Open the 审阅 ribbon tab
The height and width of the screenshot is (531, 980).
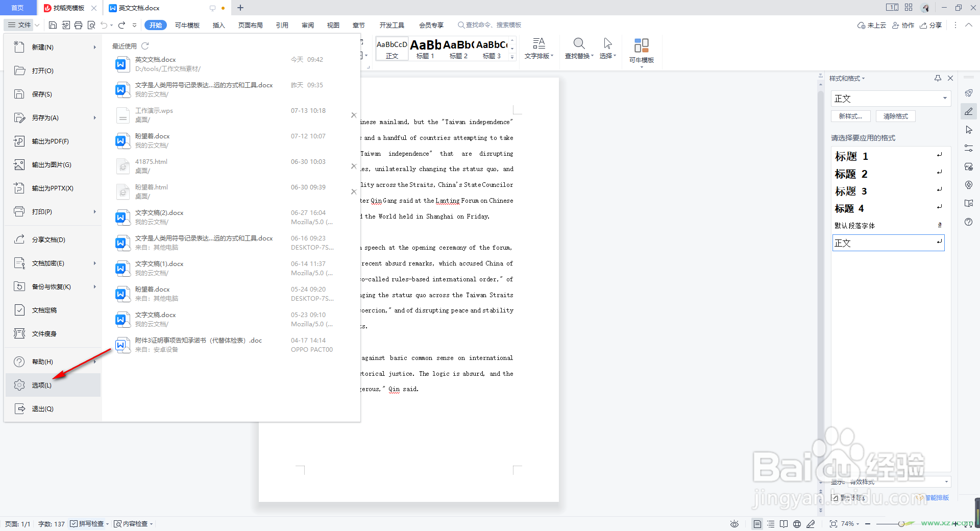[307, 25]
